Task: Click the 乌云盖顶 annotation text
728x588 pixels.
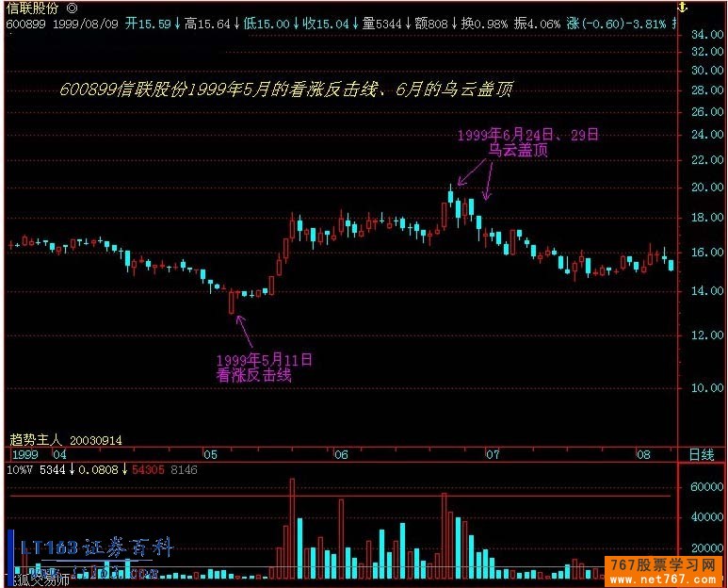Action: click(x=518, y=150)
